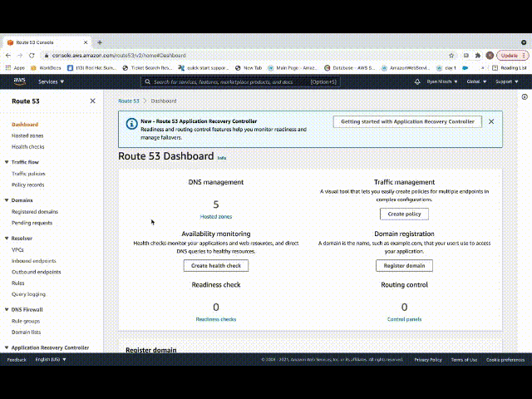Open the New Tab bookmark
Screen dimensions: 532x399
click(x=249, y=68)
